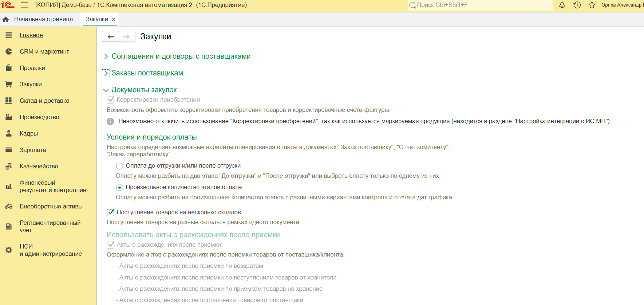Open favorites star icon
Screen dimensions: 644x305
tap(592, 5)
